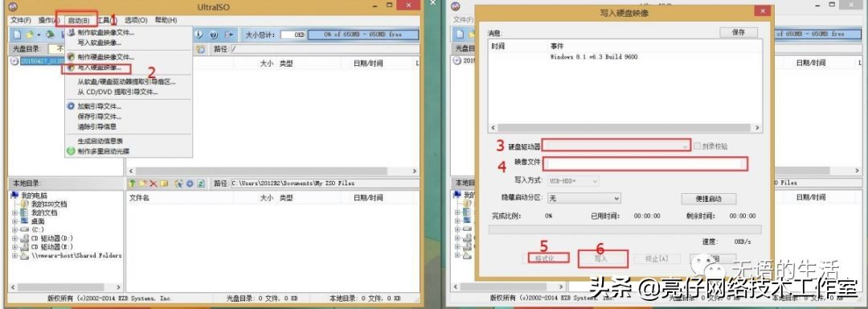Click the red X delete icon in local toolbar

154,183
